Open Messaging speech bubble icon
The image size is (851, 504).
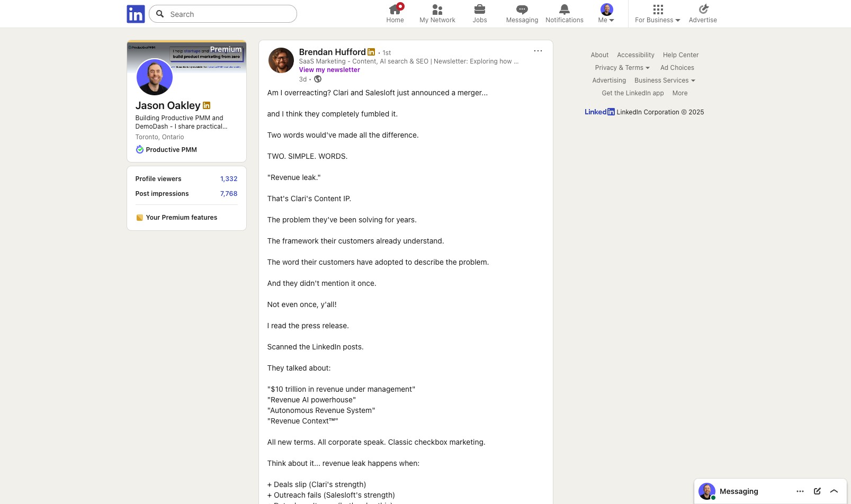pos(522,9)
